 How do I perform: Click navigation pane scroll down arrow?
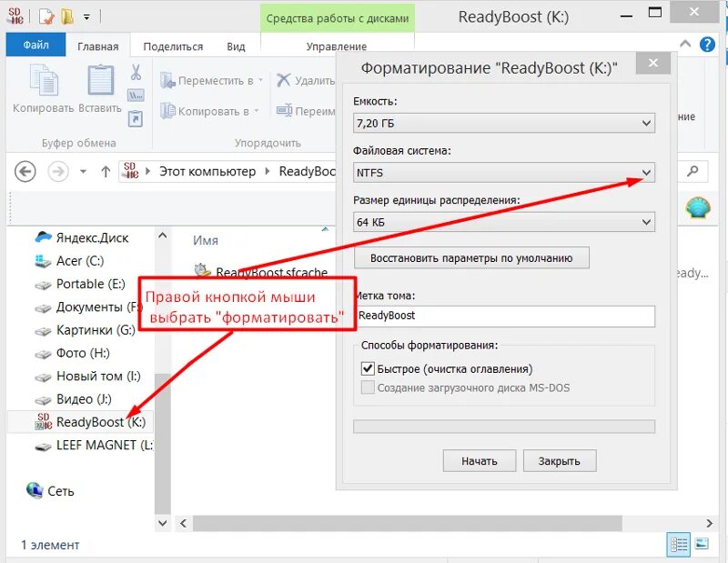(x=163, y=523)
